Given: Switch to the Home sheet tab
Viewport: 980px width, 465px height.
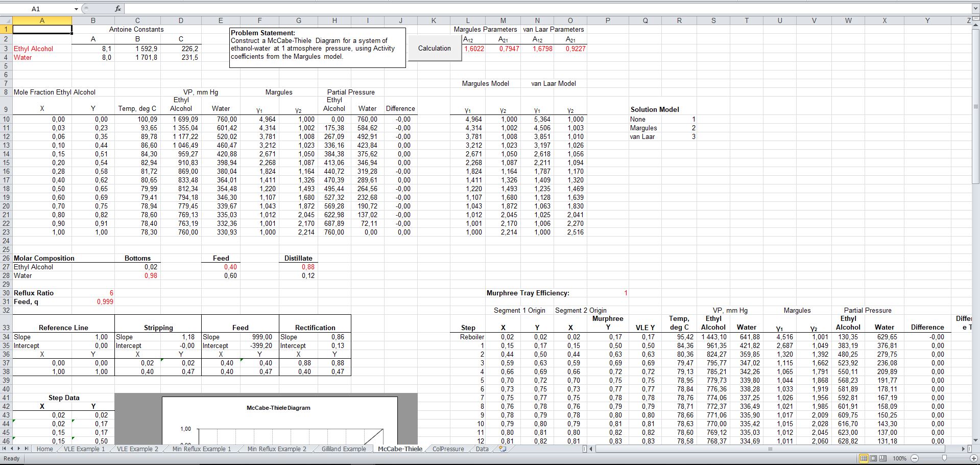Looking at the screenshot, I should pyautogui.click(x=44, y=449).
